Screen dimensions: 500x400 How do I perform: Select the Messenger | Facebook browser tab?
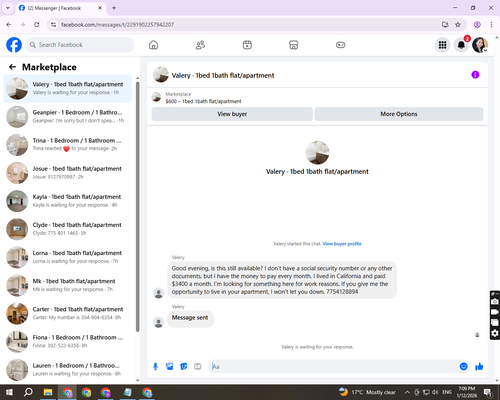tap(61, 8)
